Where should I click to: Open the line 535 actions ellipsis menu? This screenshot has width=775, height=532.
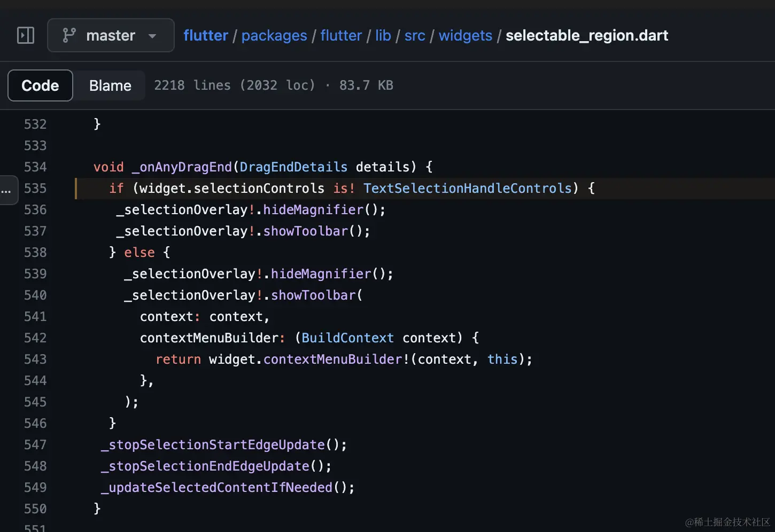point(6,190)
